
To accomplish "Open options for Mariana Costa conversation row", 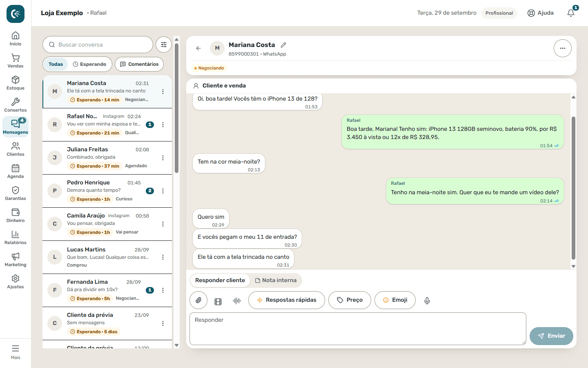I will pos(163,92).
